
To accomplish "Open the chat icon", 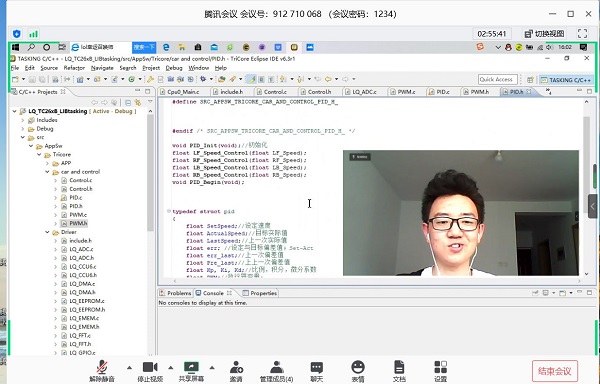I will [x=316, y=371].
